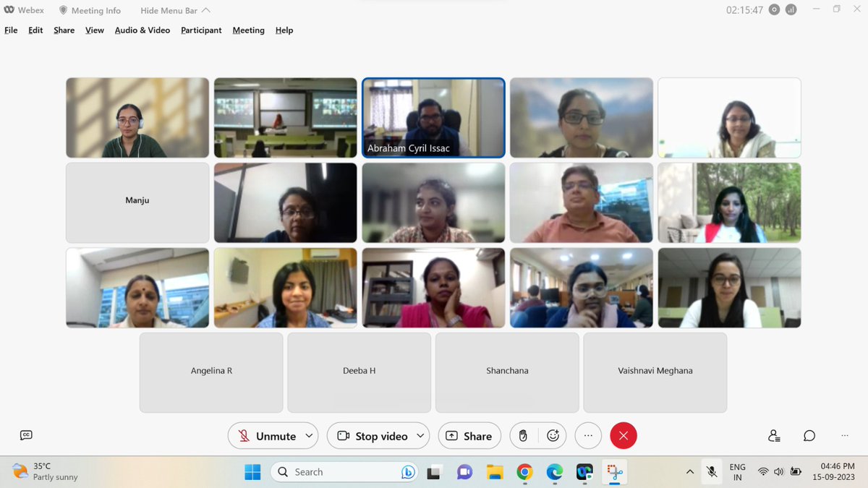The image size is (868, 488).
Task: Click the Meeting Info shield icon
Action: pyautogui.click(x=63, y=10)
